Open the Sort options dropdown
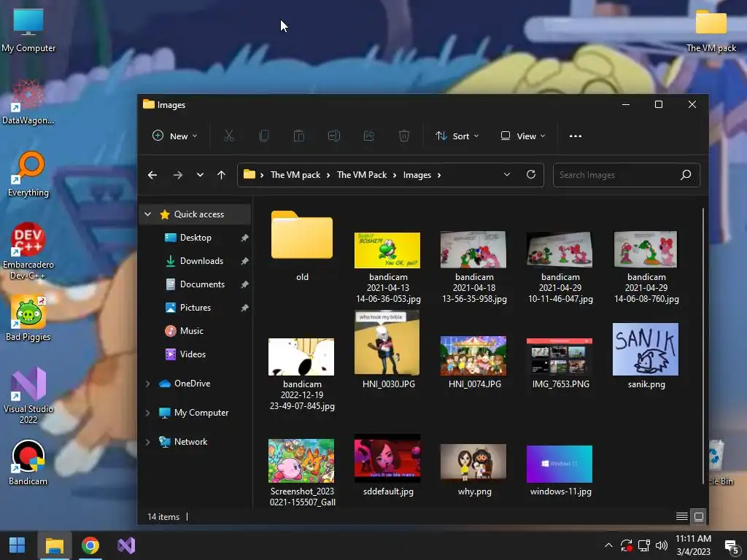 (x=457, y=136)
